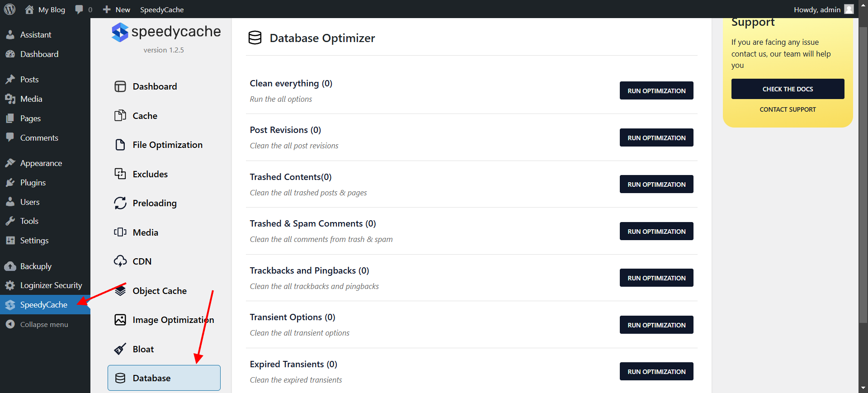Click the Posts pin icon

10,80
